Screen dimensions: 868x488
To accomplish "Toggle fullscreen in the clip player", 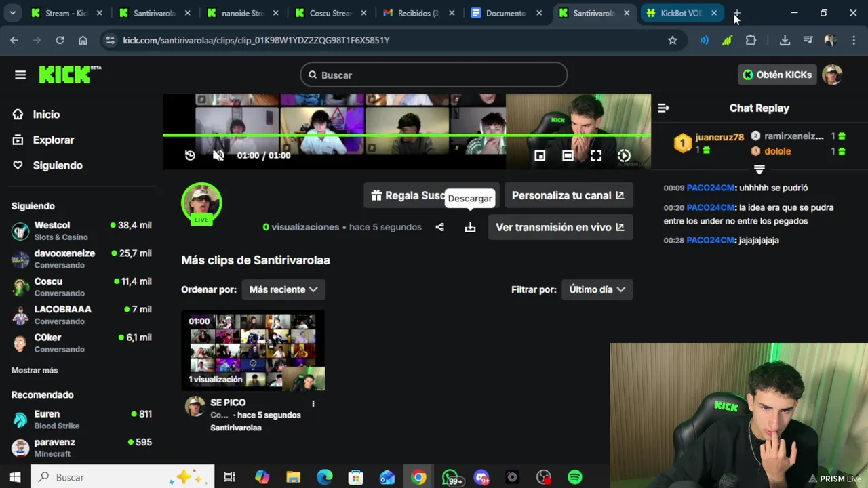I will (596, 156).
